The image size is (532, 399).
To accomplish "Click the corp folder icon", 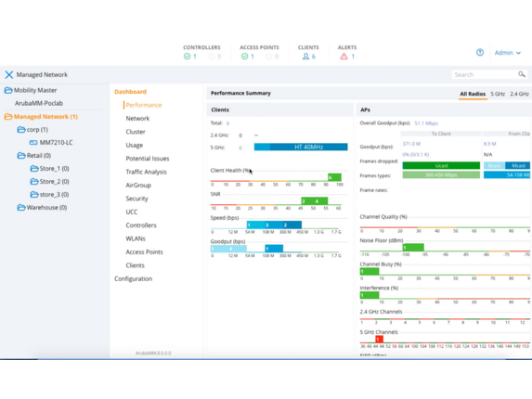I will [21, 130].
